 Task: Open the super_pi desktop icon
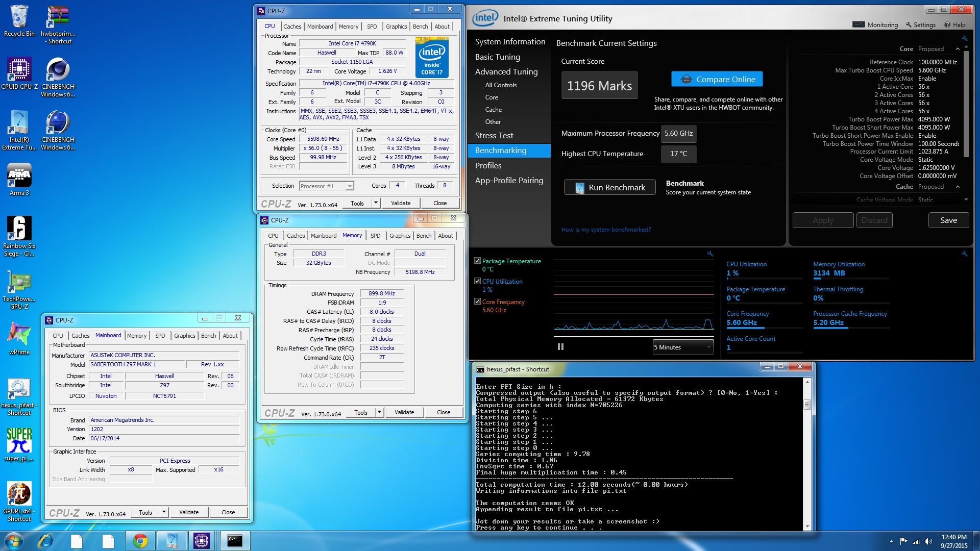pos(19,444)
